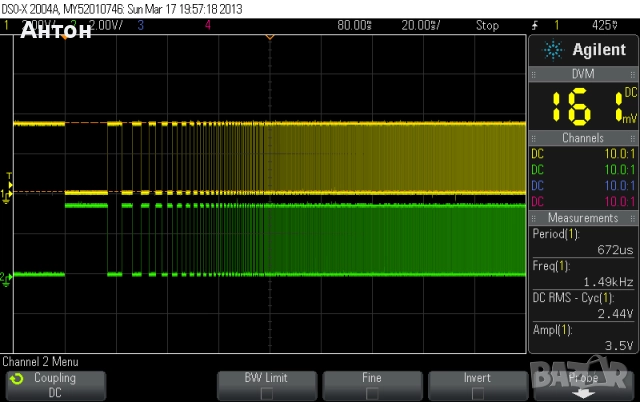Click the trigger level indicator on left edge
The height and width of the screenshot is (402, 640).
10,185
